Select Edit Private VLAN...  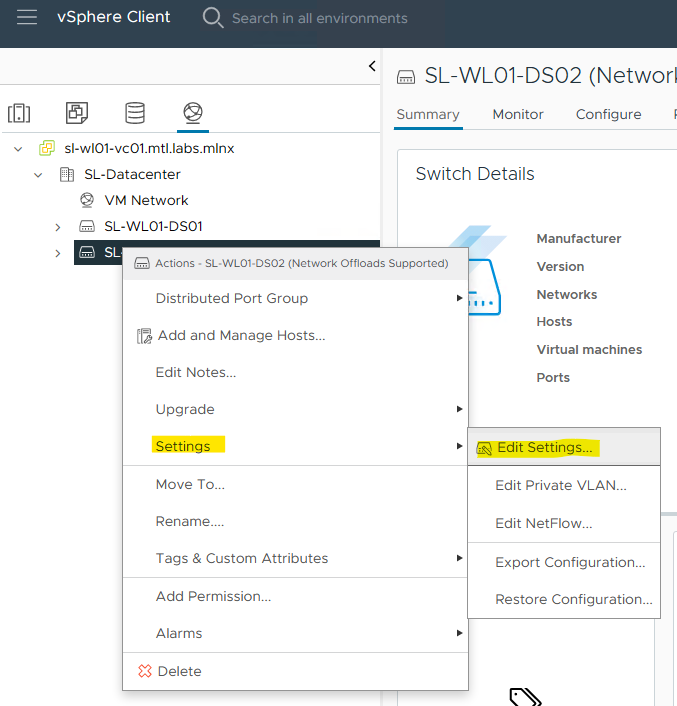pyautogui.click(x=564, y=485)
